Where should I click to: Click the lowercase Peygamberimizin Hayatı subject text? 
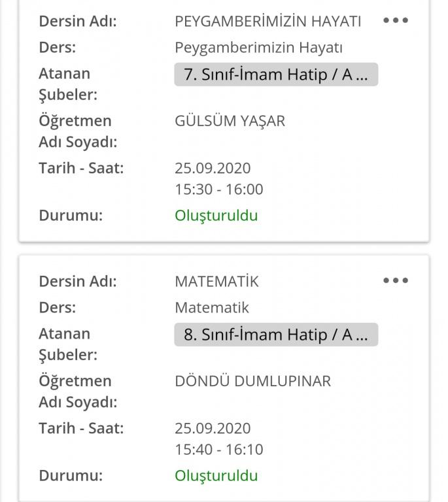tap(259, 47)
